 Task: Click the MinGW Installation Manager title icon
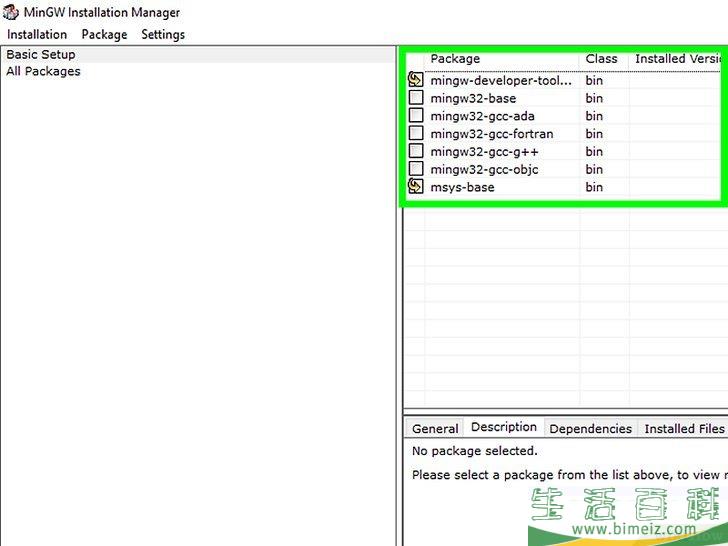click(10, 13)
